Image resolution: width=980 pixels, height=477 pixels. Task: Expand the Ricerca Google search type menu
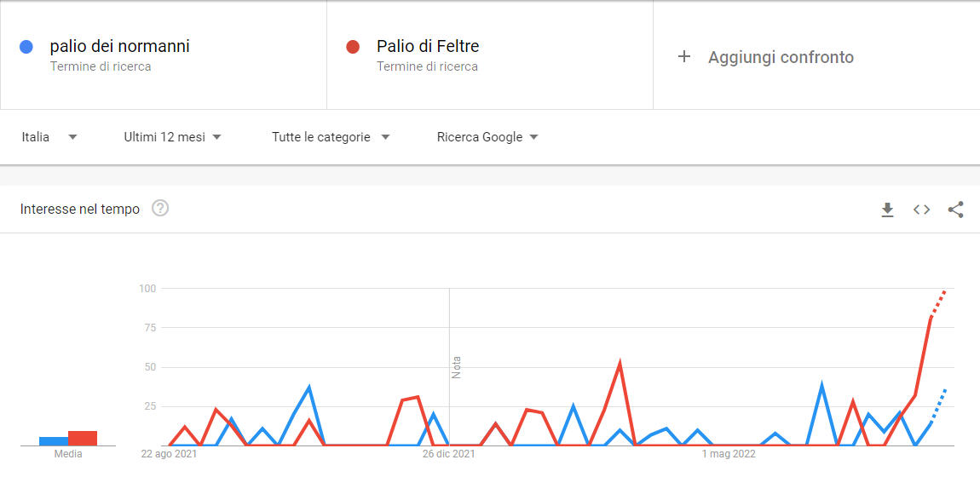(x=487, y=137)
